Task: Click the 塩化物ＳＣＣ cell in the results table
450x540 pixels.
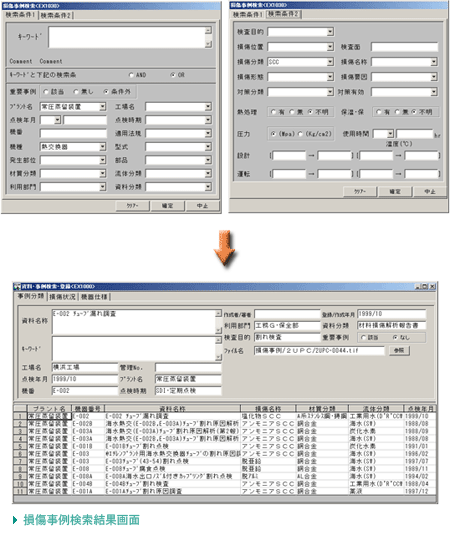Action: 268,416
